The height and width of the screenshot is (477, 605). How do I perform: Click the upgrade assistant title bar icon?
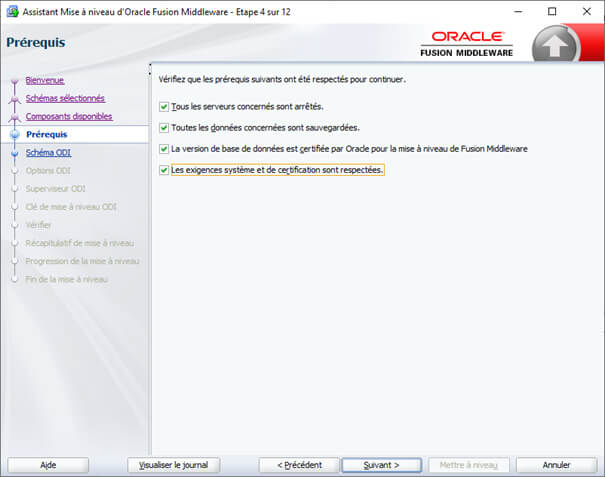(13, 12)
